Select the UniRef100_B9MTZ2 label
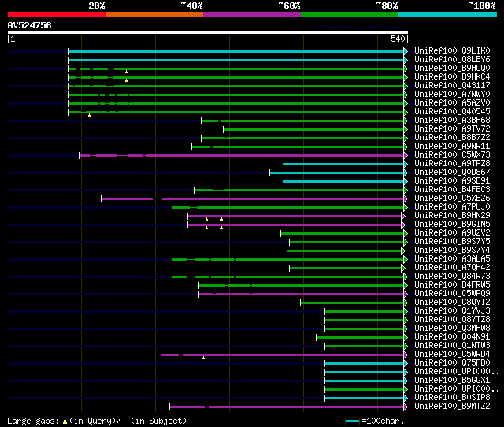 point(452,407)
